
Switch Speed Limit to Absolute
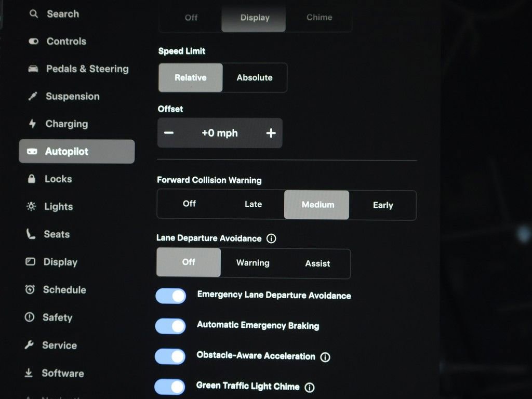[255, 77]
